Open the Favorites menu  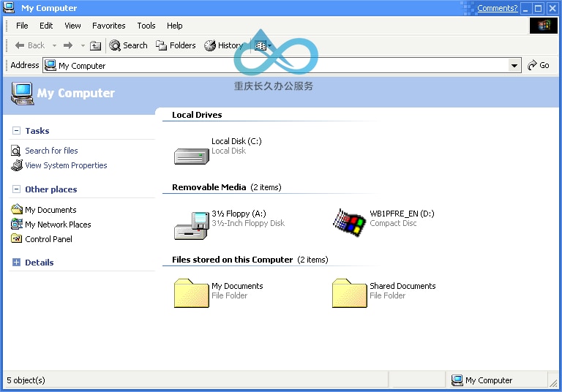point(108,26)
